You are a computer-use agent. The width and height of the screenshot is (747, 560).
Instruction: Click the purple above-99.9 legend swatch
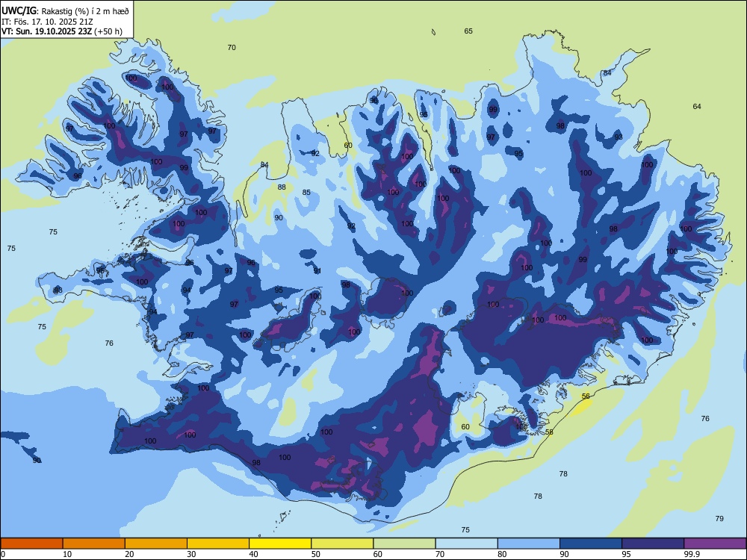[x=715, y=544]
